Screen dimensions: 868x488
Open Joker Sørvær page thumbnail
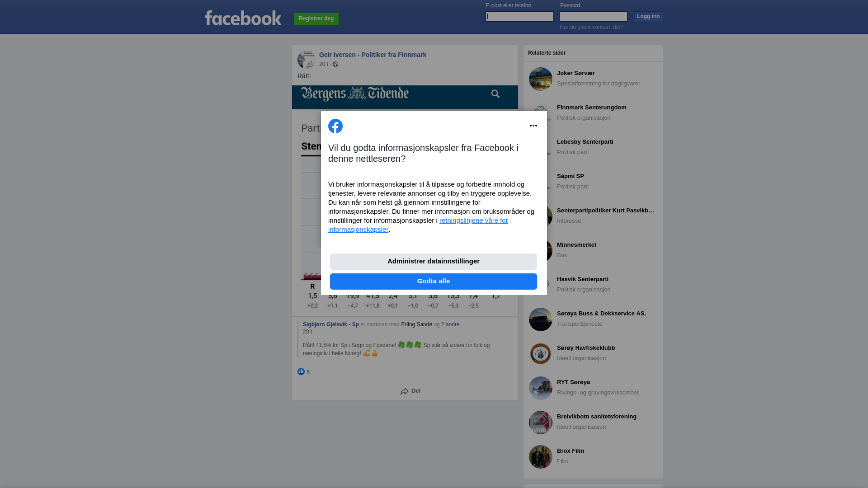(541, 79)
